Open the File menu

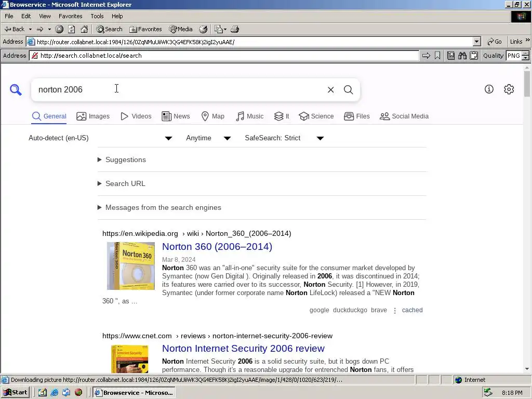click(x=9, y=16)
